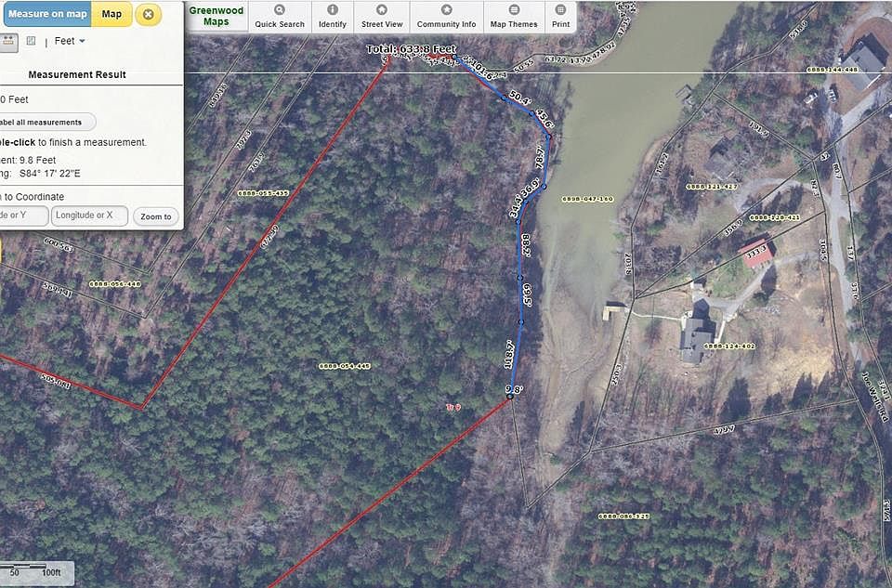The height and width of the screenshot is (588, 892).
Task: Click parcel label 6888-047-160 on lake
Action: click(x=587, y=199)
